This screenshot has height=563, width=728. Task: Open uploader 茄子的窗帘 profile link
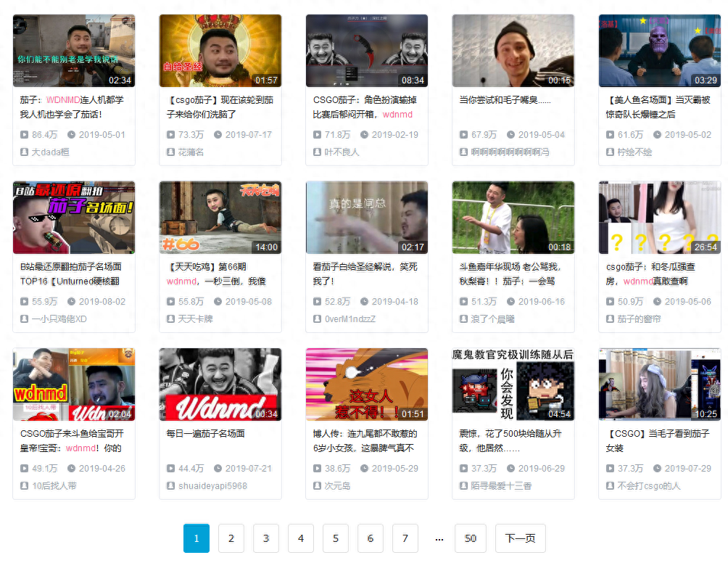point(639,319)
